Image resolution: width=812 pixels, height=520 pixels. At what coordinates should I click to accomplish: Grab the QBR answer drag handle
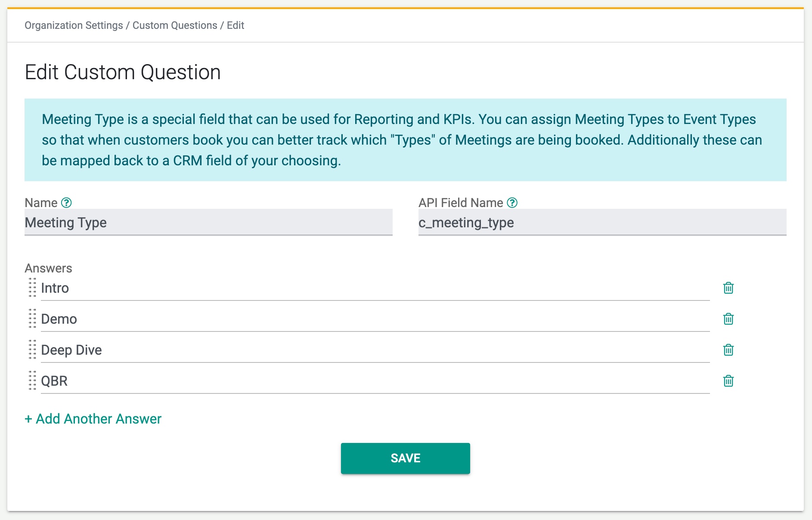(x=31, y=381)
